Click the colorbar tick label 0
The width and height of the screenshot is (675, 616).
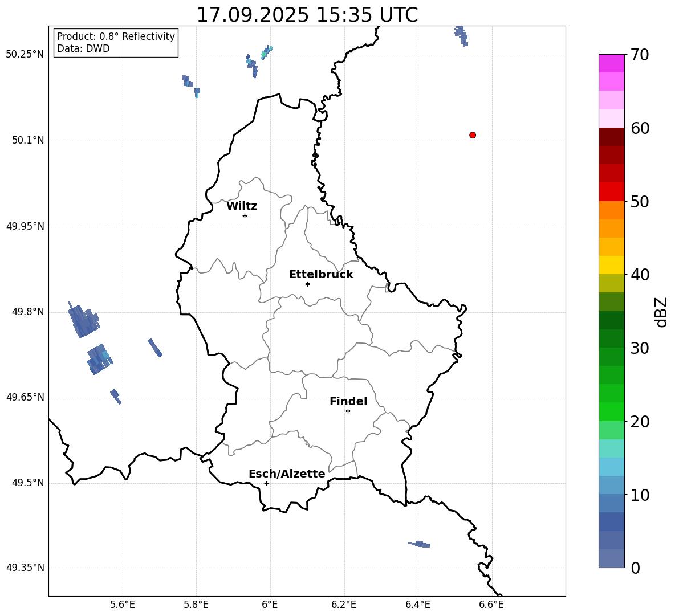tap(636, 568)
